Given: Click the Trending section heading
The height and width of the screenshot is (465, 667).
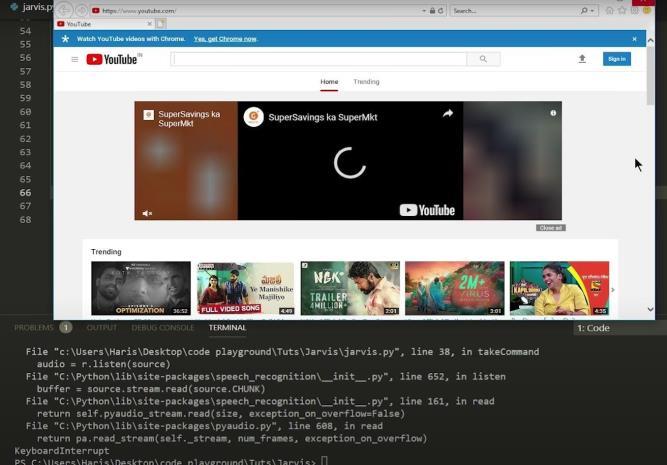Looking at the screenshot, I should click(106, 252).
